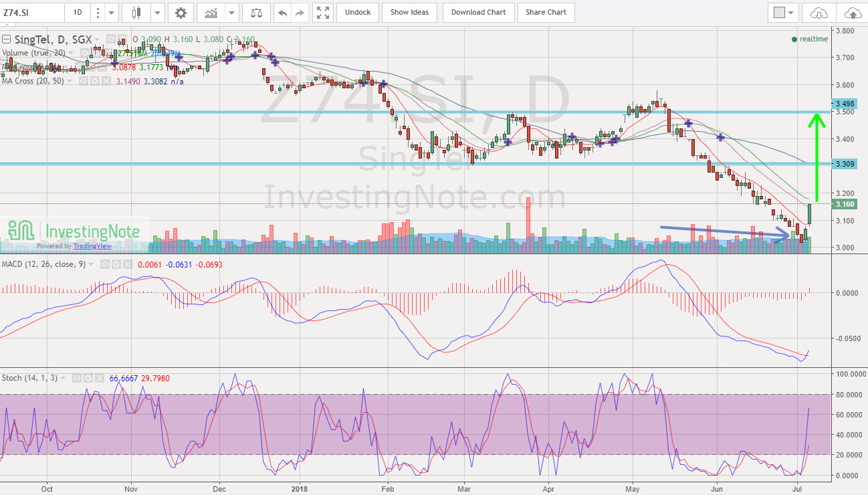Toggle visibility of the Volume indicator
The width and height of the screenshot is (868, 495).
click(x=84, y=52)
